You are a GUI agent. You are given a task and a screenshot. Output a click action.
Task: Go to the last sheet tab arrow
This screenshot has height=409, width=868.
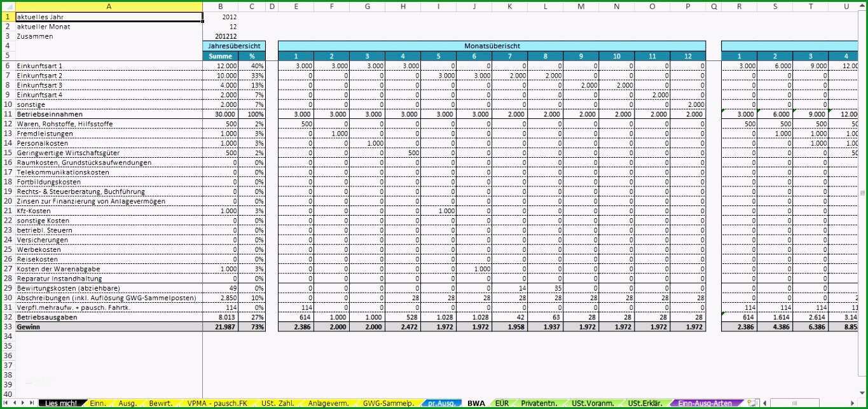(x=32, y=403)
